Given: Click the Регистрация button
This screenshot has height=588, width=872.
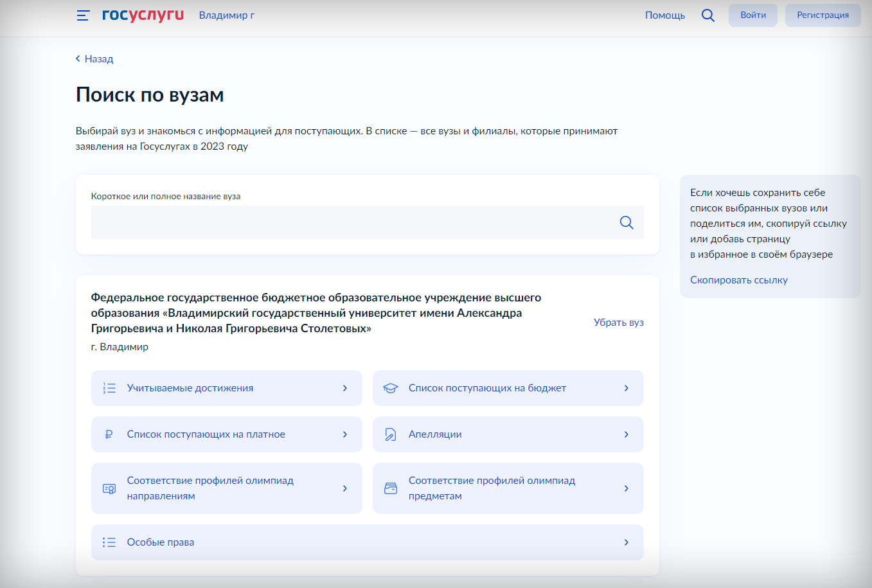Looking at the screenshot, I should [823, 15].
